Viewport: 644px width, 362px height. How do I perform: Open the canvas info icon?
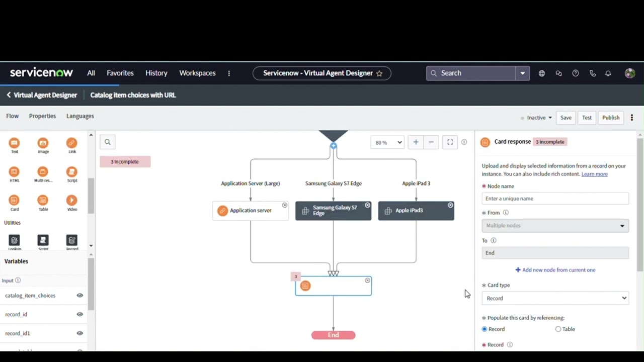464,142
